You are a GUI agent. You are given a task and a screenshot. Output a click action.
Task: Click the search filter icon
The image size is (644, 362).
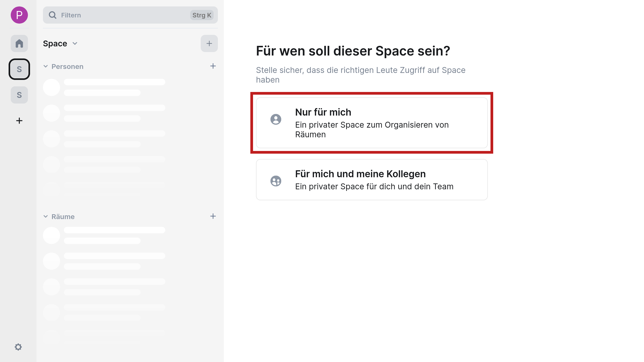[53, 15]
